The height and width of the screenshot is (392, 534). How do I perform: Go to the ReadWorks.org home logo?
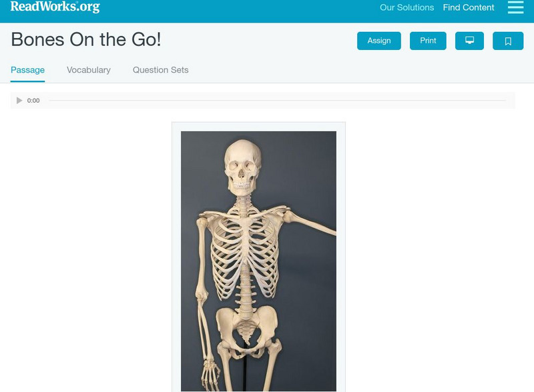[x=55, y=7]
